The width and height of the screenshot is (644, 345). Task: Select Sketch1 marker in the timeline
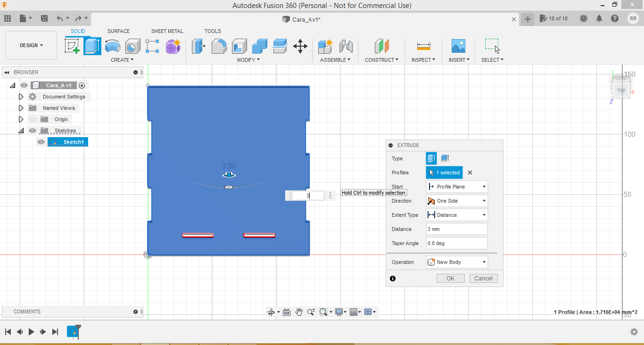coord(73,332)
